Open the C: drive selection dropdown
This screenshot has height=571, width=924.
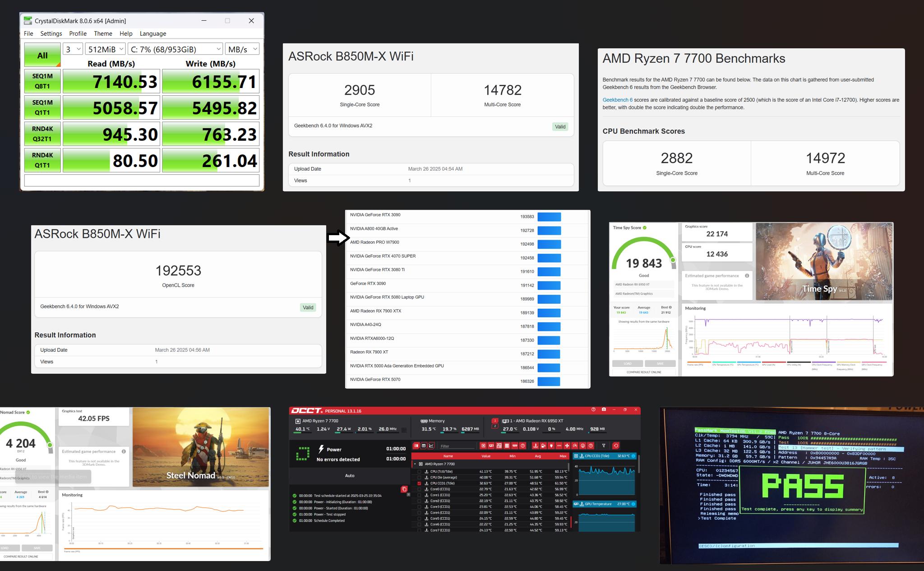[176, 49]
